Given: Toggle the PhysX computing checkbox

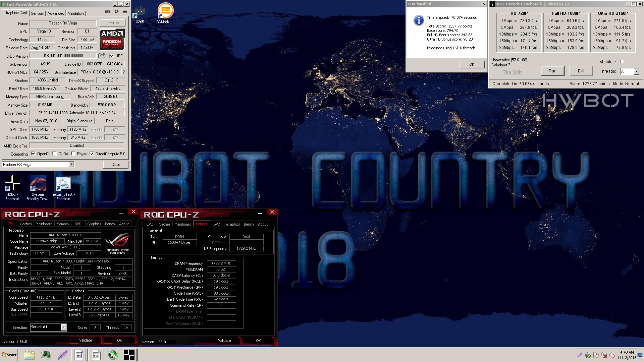Looking at the screenshot, I should pyautogui.click(x=73, y=154).
